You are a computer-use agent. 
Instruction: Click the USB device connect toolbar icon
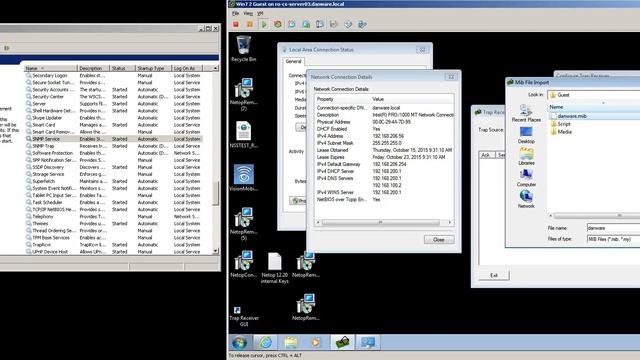[362, 24]
